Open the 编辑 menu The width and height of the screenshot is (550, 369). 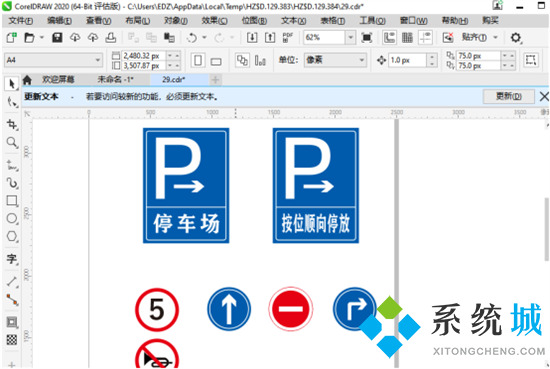(x=60, y=21)
